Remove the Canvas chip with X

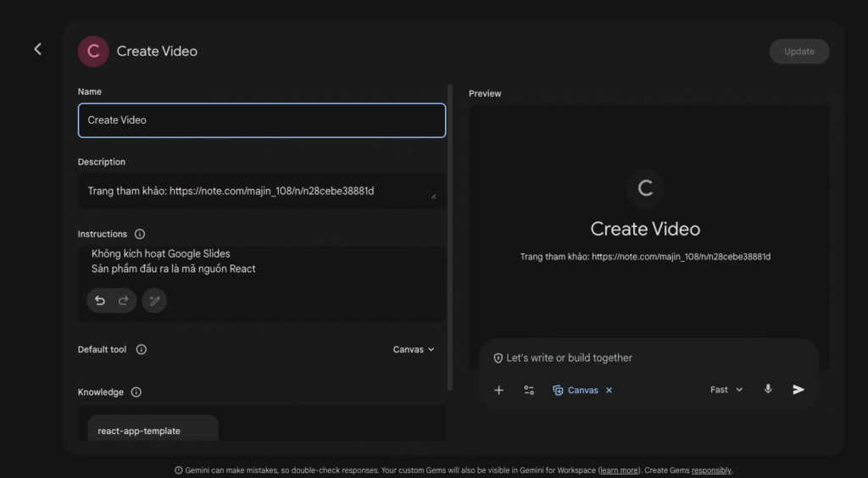[609, 391]
